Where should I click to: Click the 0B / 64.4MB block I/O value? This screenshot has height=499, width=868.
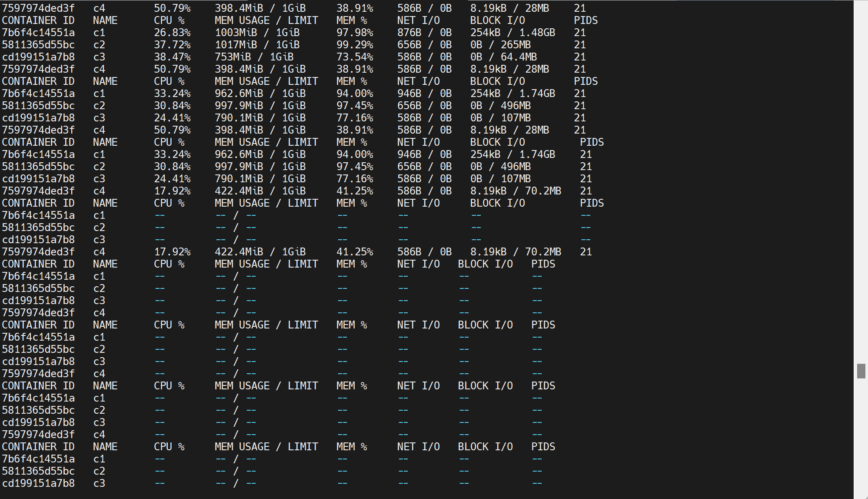tap(503, 57)
